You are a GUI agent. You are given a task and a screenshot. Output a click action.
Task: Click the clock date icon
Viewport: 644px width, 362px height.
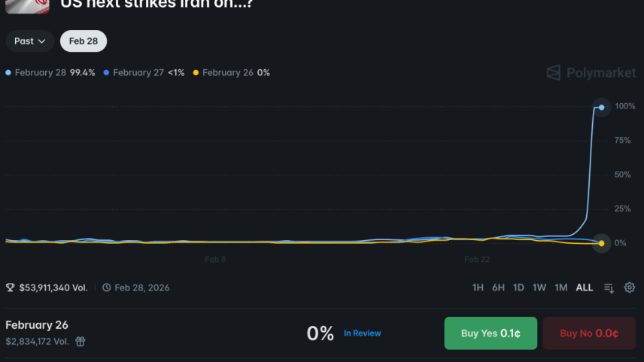coord(107,287)
